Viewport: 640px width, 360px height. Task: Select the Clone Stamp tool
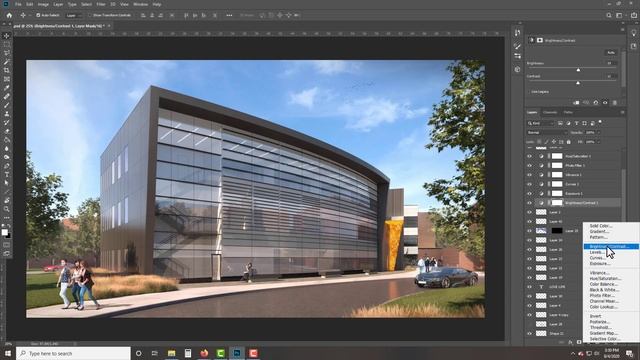point(7,114)
